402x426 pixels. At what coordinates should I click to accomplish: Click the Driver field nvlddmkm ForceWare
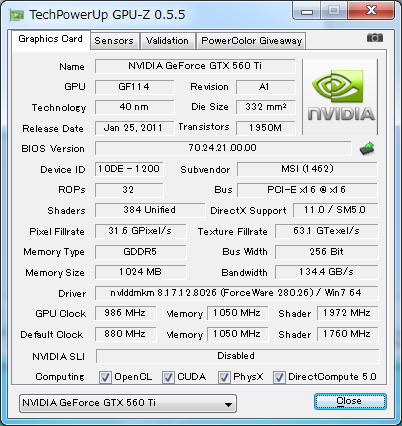(x=237, y=293)
